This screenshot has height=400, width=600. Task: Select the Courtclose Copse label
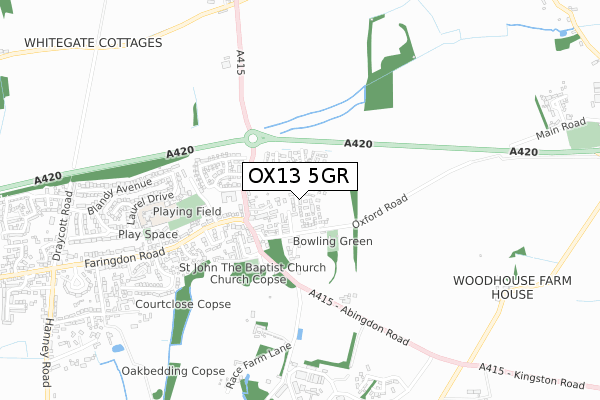(183, 304)
